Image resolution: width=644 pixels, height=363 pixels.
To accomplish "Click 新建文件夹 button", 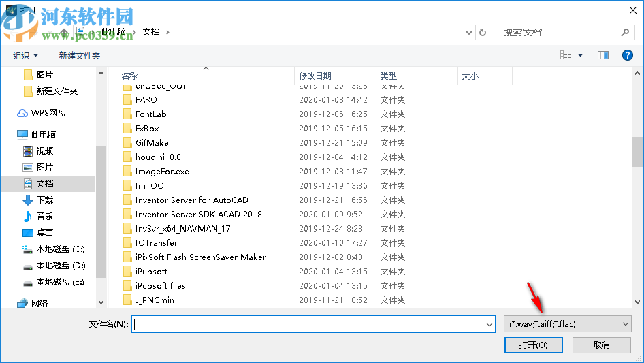I will pyautogui.click(x=79, y=55).
